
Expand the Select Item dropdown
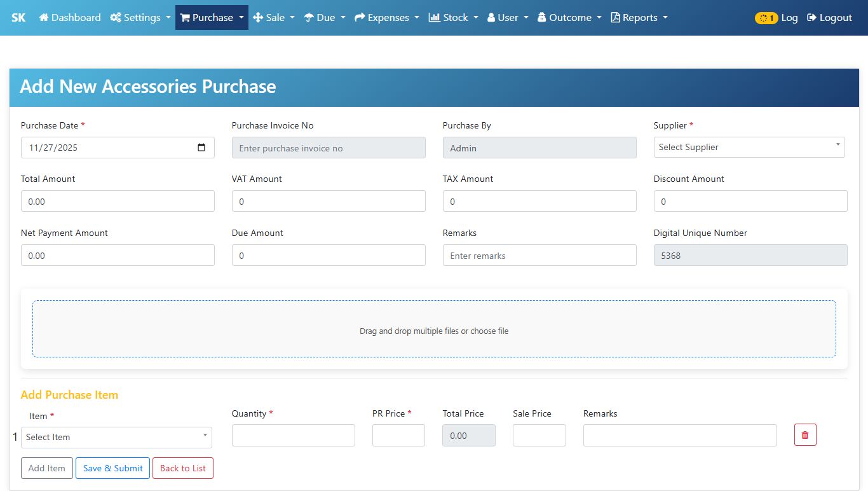[116, 437]
